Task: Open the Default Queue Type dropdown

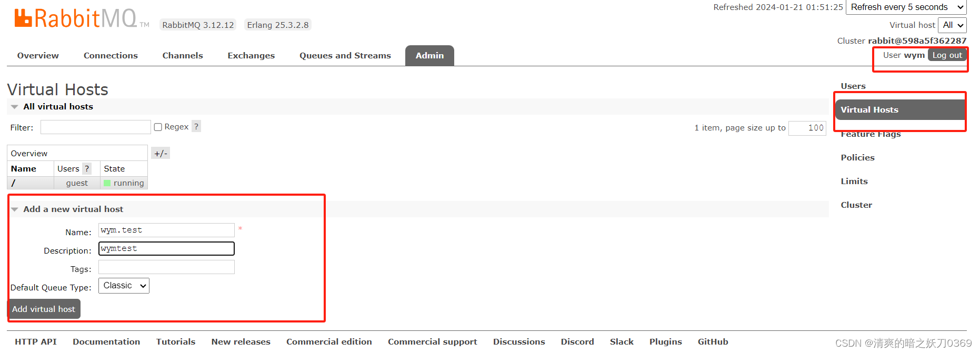Action: 124,286
